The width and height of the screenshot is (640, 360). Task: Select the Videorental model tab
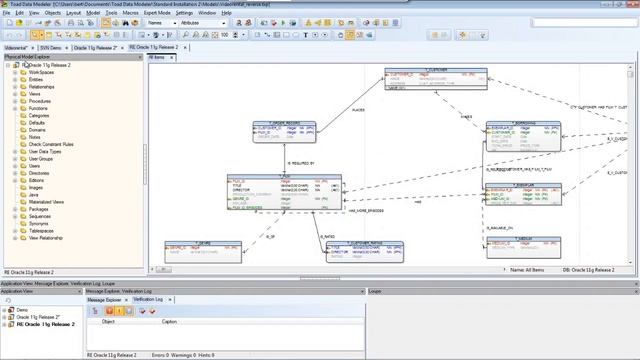(x=16, y=48)
